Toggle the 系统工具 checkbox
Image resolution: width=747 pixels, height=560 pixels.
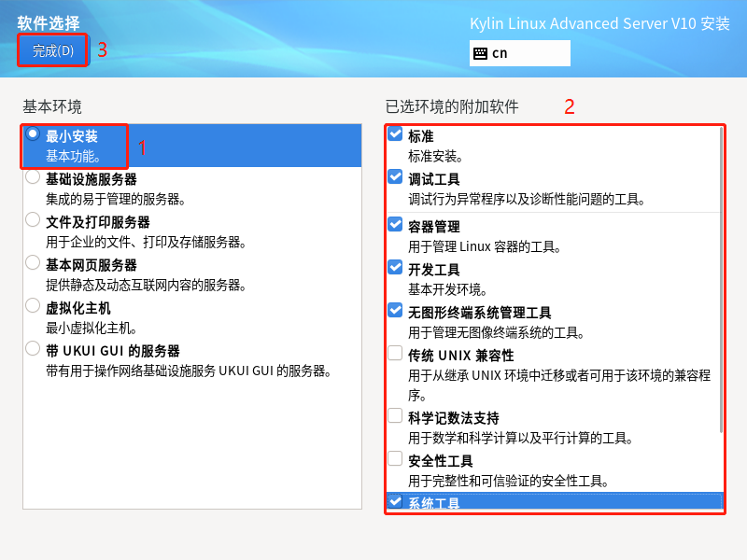pyautogui.click(x=395, y=501)
